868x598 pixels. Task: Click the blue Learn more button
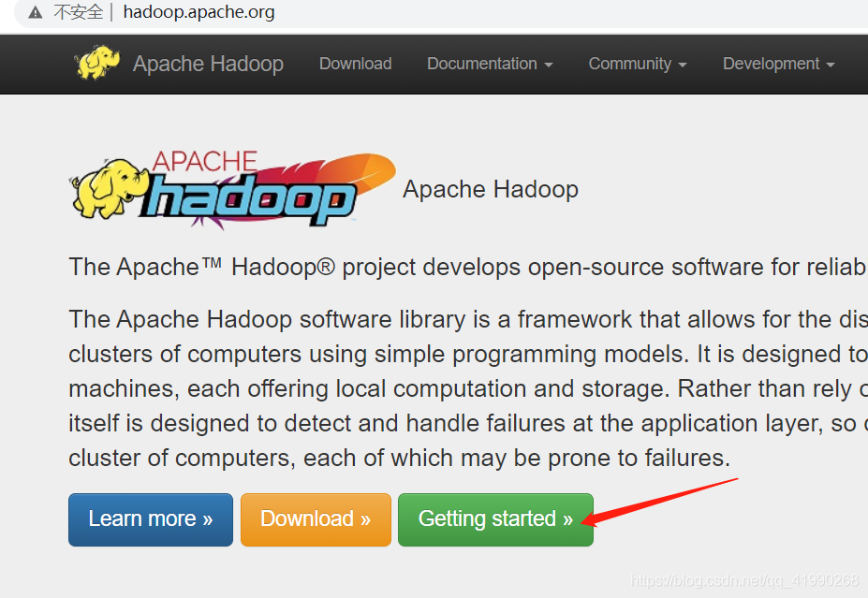click(151, 520)
